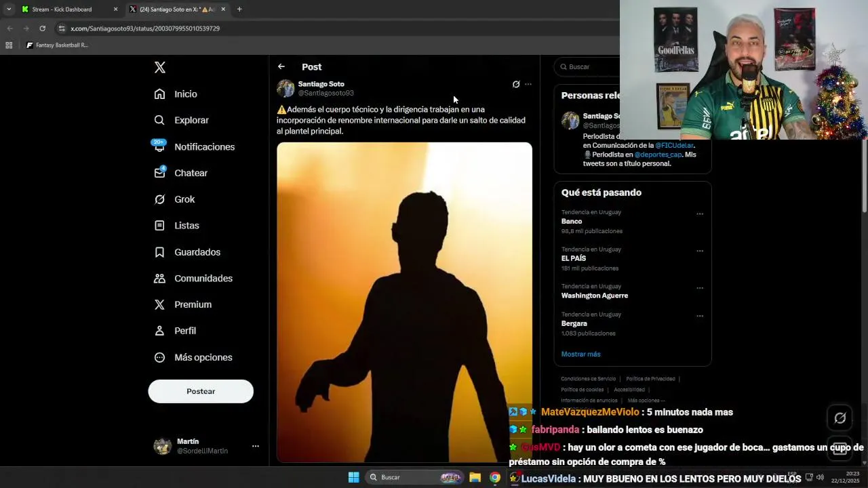Click the floating Grok button

(840, 418)
